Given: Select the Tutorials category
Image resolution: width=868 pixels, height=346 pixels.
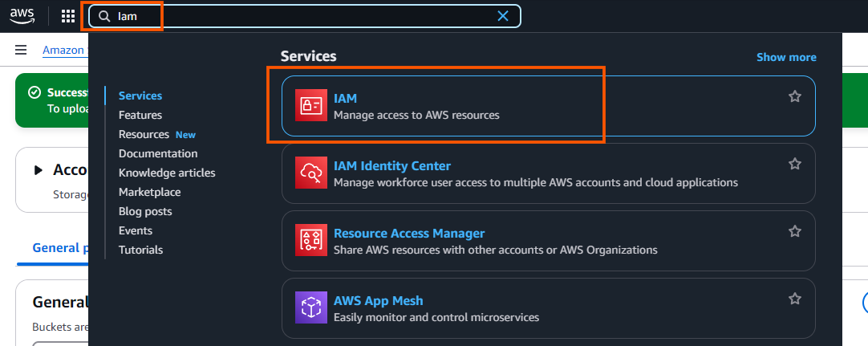Looking at the screenshot, I should point(140,250).
